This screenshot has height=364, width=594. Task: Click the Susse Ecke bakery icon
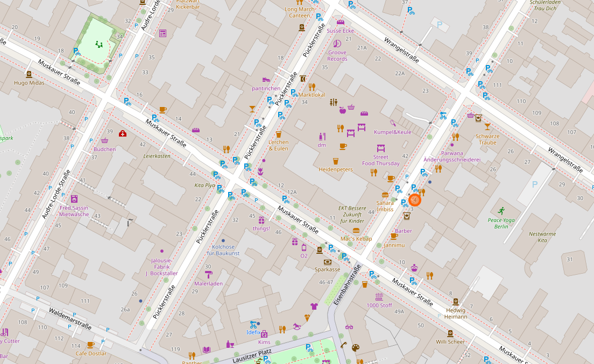coord(341,23)
